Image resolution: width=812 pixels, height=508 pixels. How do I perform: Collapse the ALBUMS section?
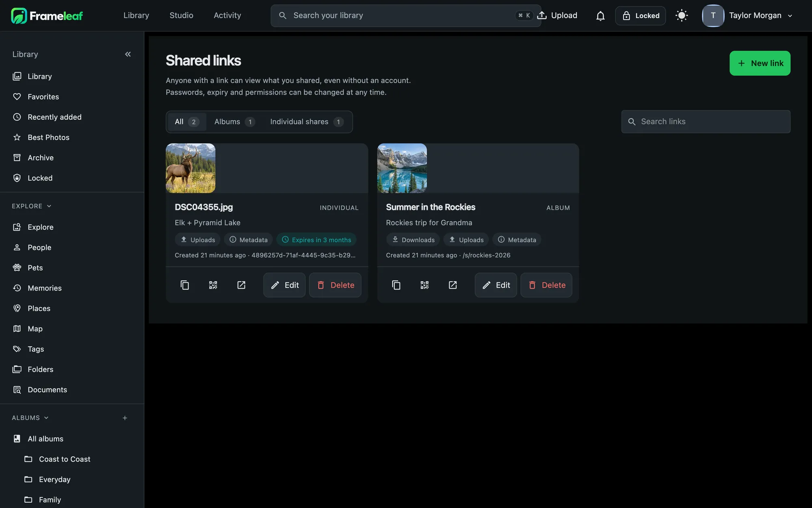point(30,418)
